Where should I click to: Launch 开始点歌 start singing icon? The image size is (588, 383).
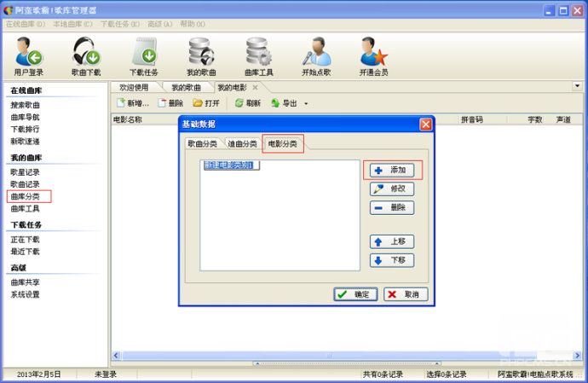(x=316, y=56)
